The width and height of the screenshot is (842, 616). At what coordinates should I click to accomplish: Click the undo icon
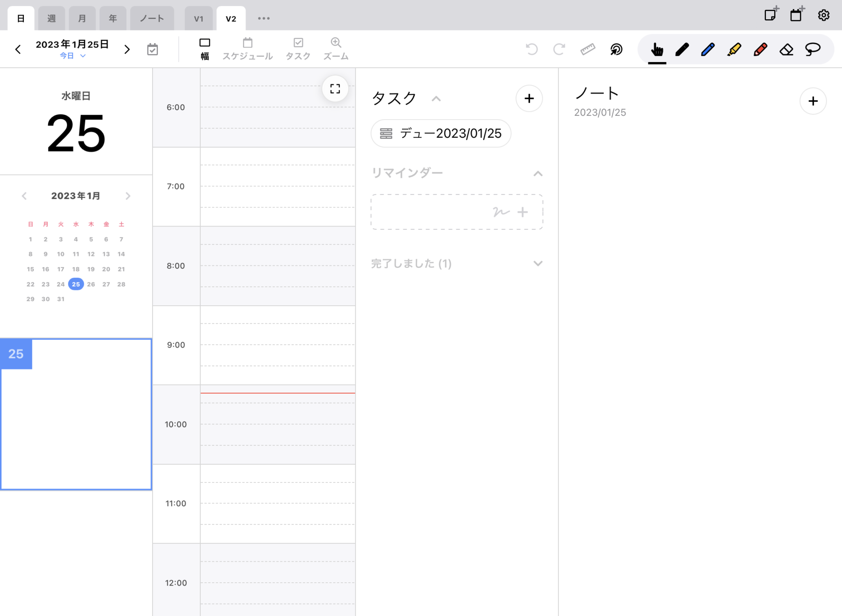point(532,49)
